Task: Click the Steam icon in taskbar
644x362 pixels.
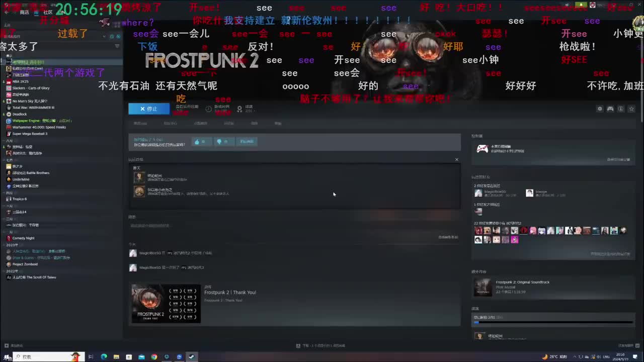Action: tap(192, 357)
